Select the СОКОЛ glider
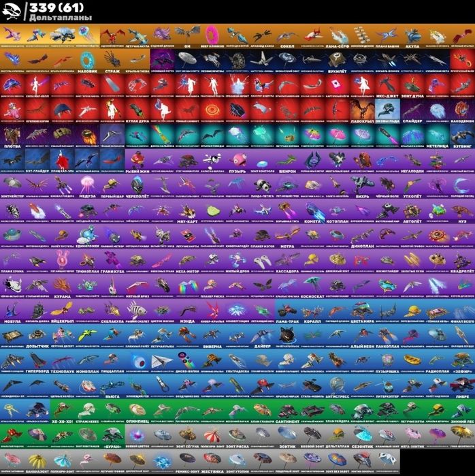This screenshot has height=476, width=475. [x=287, y=36]
